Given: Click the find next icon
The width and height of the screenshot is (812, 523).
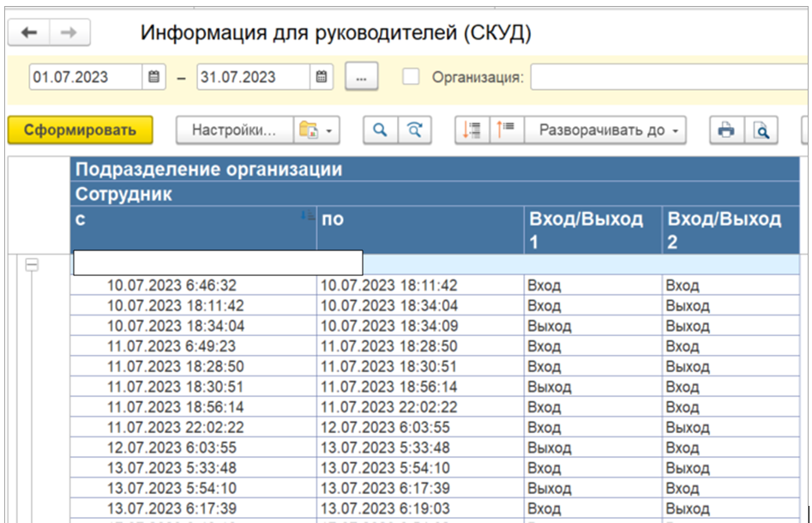Looking at the screenshot, I should click(414, 130).
